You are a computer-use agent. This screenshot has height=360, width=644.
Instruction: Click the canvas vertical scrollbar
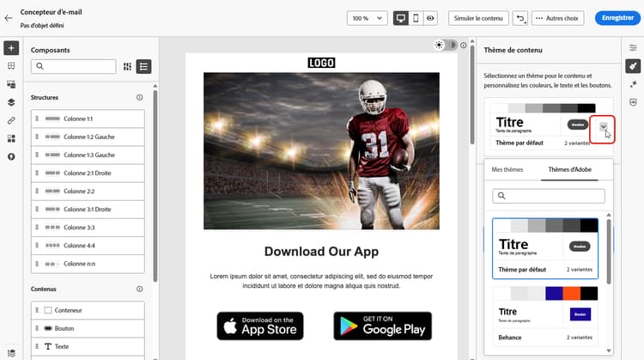(x=472, y=94)
